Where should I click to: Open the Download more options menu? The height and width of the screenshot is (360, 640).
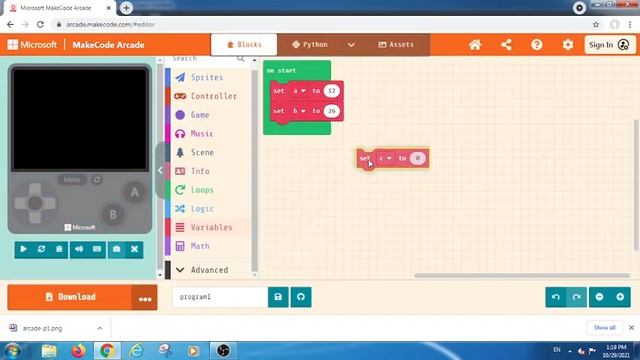click(145, 298)
